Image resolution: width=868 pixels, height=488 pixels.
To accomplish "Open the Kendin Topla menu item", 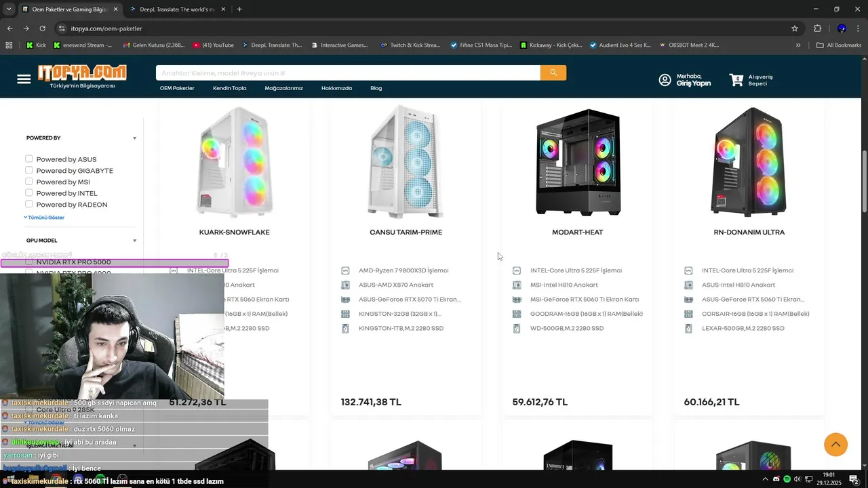I will coord(229,88).
